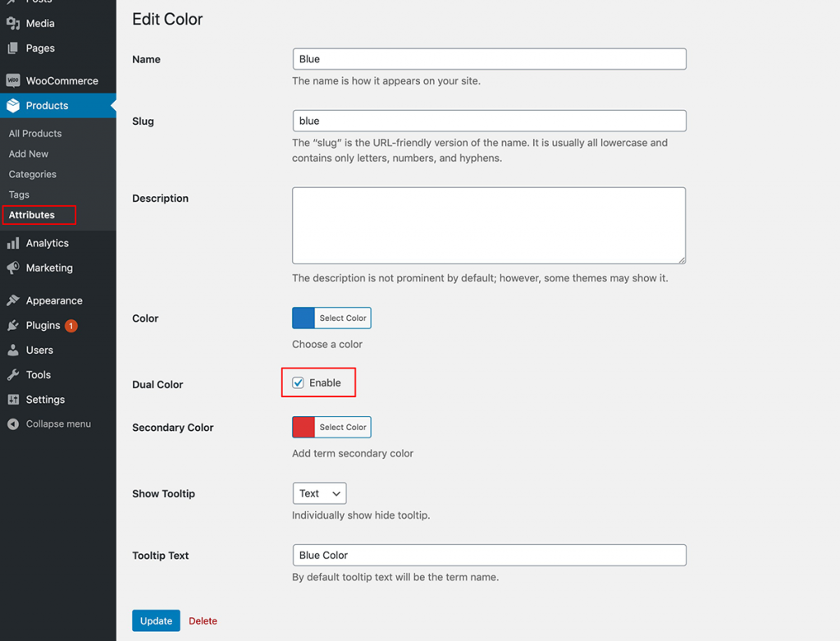This screenshot has height=641, width=840.
Task: Click the Collapse menu text
Action: [x=58, y=424]
